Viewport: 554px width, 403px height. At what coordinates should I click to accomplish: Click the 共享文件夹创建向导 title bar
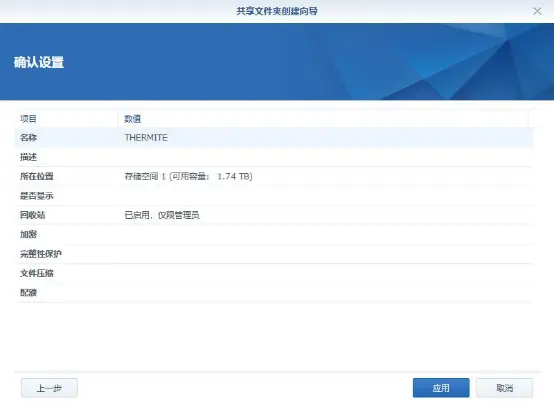(277, 11)
